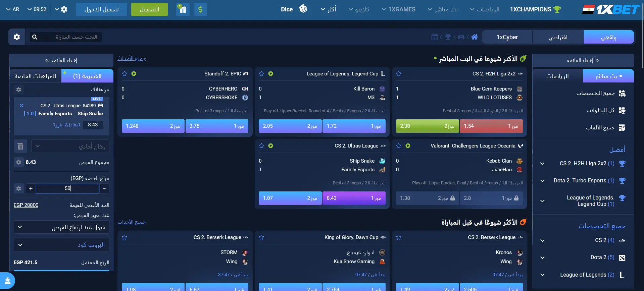This screenshot has width=644, height=291.
Task: Expand the البرومو كود section
Action: coord(61,245)
